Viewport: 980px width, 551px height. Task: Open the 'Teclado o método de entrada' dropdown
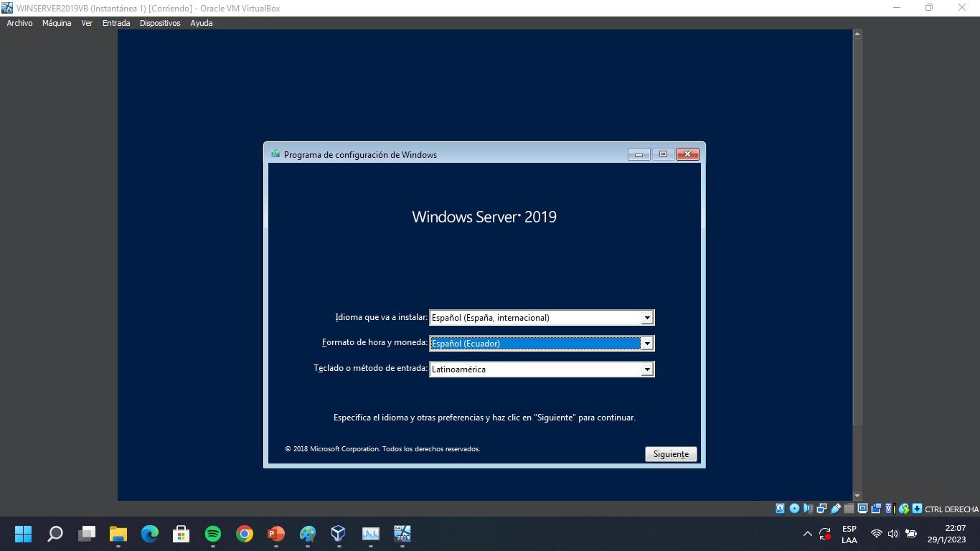point(542,369)
